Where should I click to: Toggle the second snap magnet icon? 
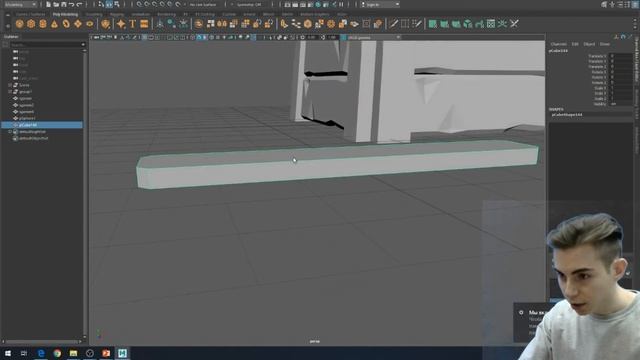(147, 4)
